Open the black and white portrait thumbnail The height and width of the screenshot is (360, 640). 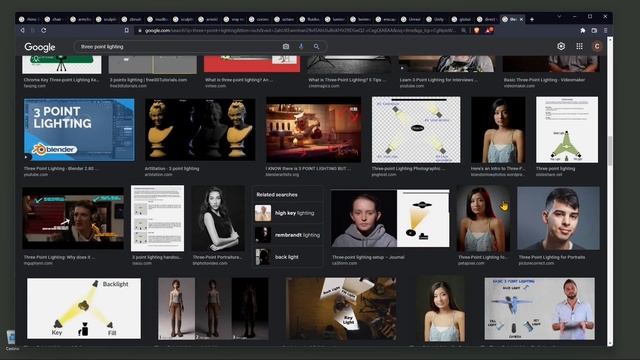[x=218, y=218]
